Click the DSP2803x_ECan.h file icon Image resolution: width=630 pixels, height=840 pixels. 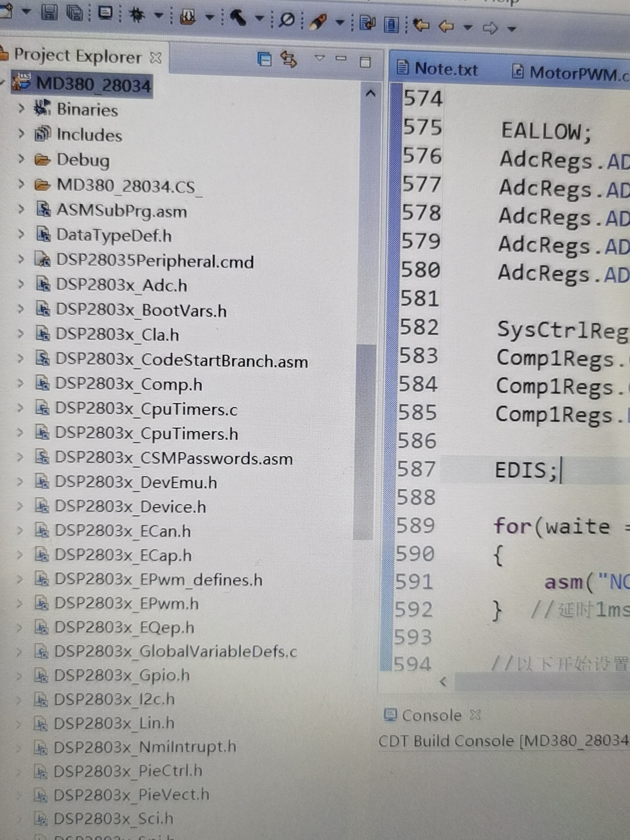[41, 530]
